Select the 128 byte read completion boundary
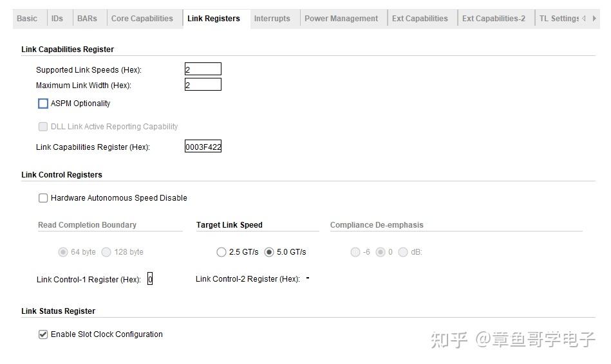The image size is (611, 364). click(x=106, y=252)
